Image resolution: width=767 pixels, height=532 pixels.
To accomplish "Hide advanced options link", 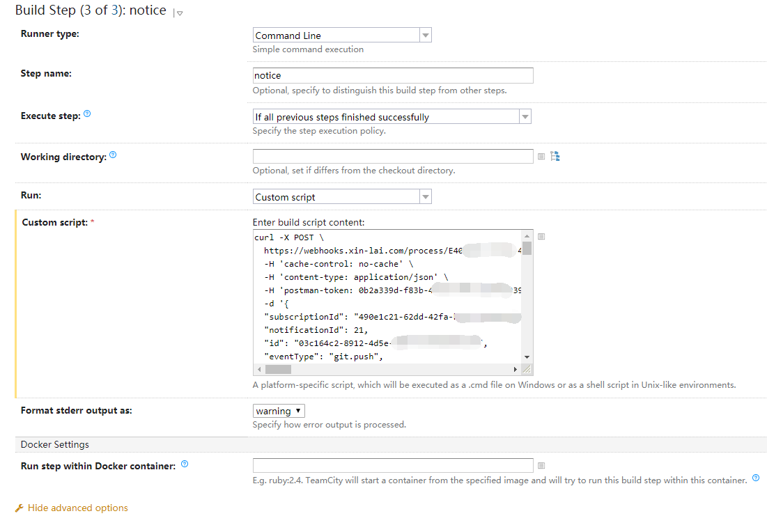I will (77, 508).
